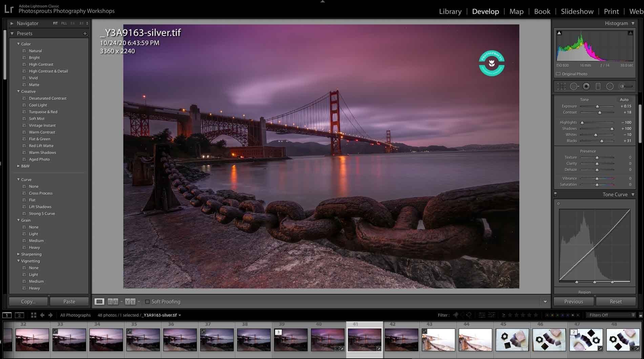This screenshot has width=644, height=359.
Task: Select filmstrip thumbnail number 43
Action: (438, 340)
